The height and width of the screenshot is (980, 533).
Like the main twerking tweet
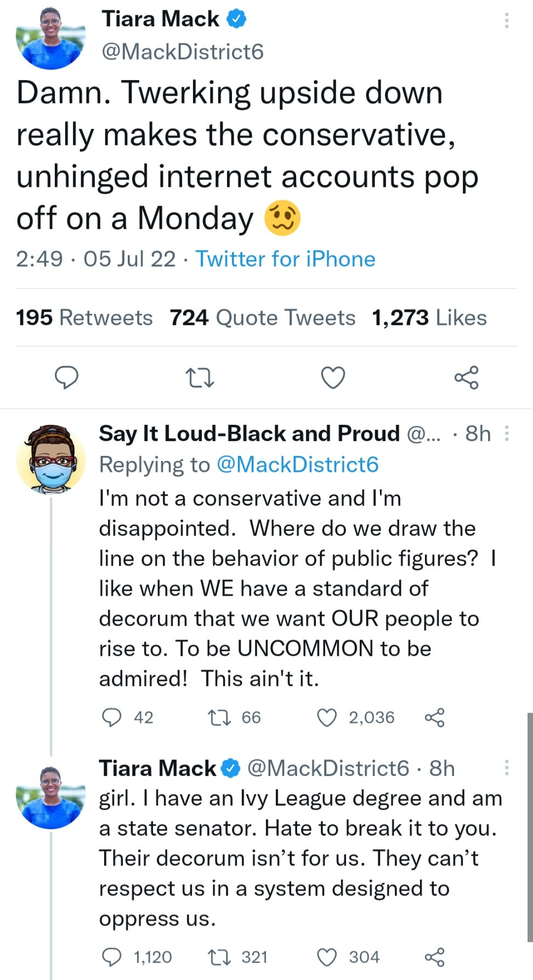point(333,378)
